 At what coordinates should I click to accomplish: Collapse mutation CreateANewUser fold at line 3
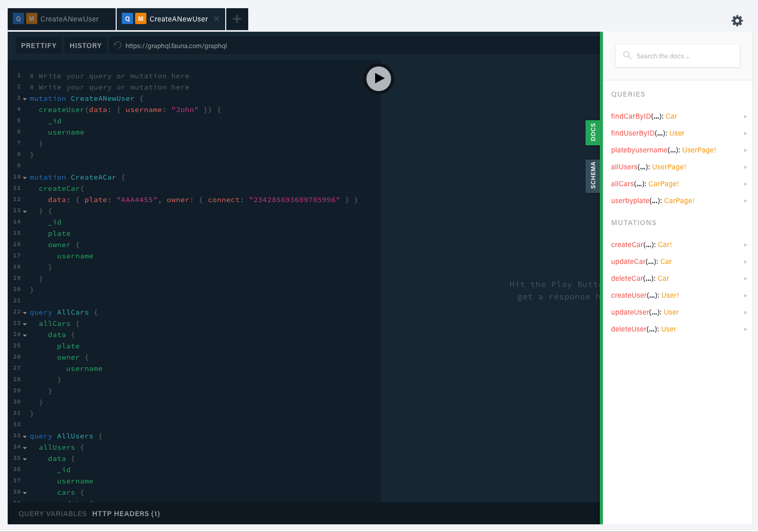point(25,99)
